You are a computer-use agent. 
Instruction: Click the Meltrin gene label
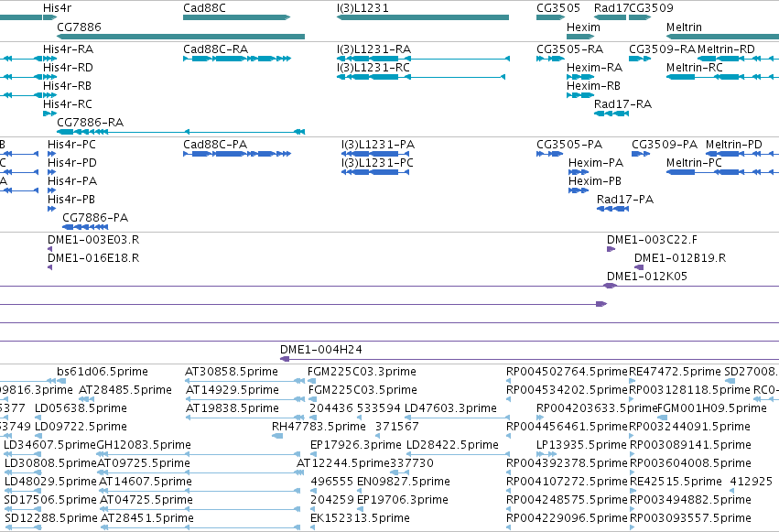point(684,27)
